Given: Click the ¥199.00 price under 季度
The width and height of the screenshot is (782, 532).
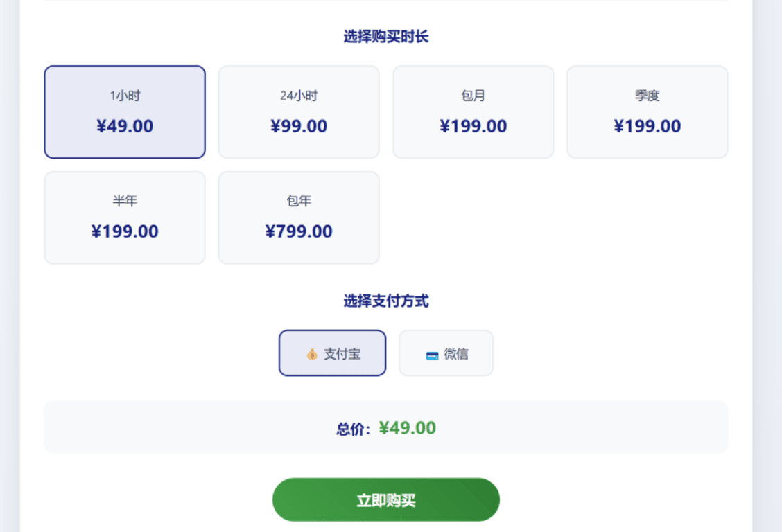Looking at the screenshot, I should [x=648, y=126].
